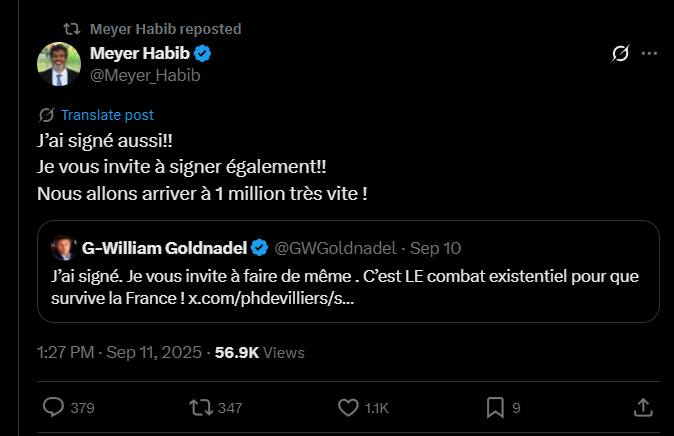Click Meyer Habib's blue verified badge
674x436 pixels.
(202, 53)
